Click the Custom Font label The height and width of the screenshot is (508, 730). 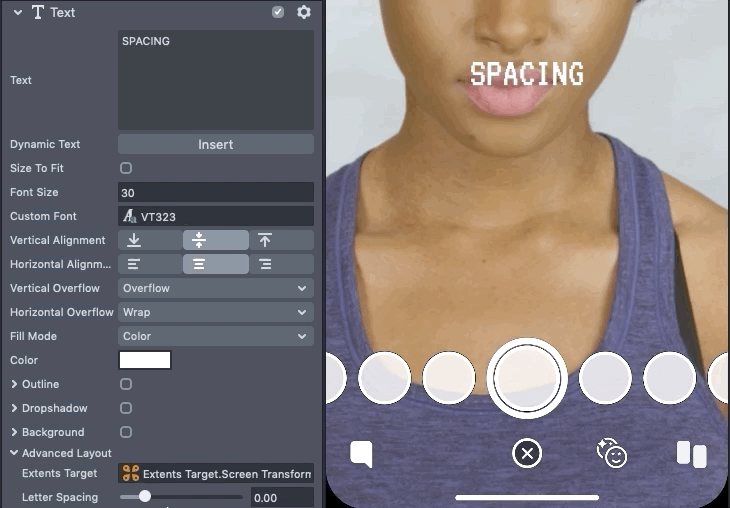(43, 216)
